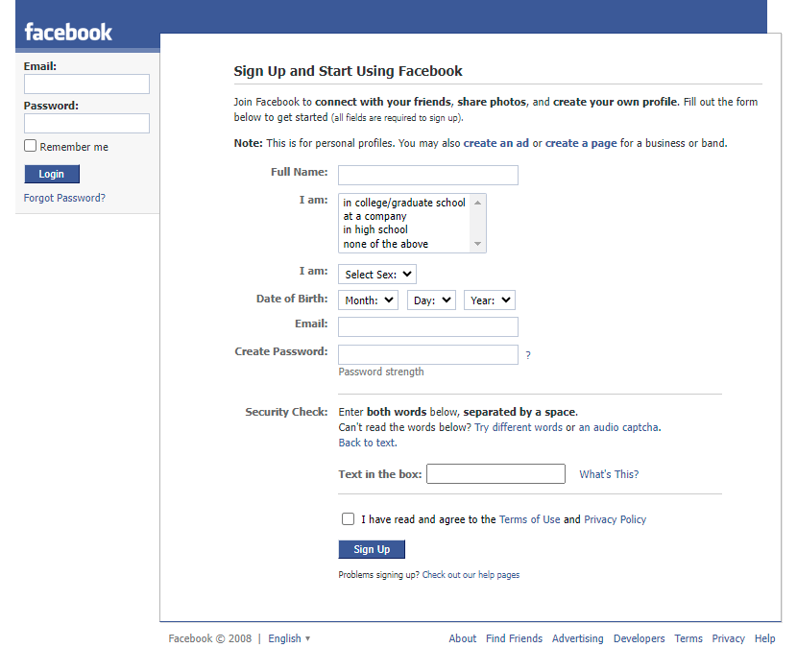This screenshot has height=672, width=797.
Task: Click the 'Back to text.' link
Action: pyautogui.click(x=368, y=443)
